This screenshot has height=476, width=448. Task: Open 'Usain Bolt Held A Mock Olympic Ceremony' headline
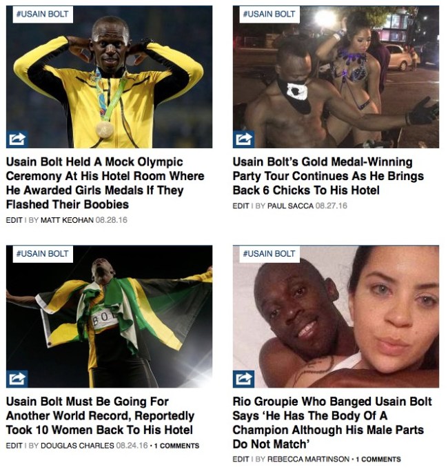click(105, 183)
